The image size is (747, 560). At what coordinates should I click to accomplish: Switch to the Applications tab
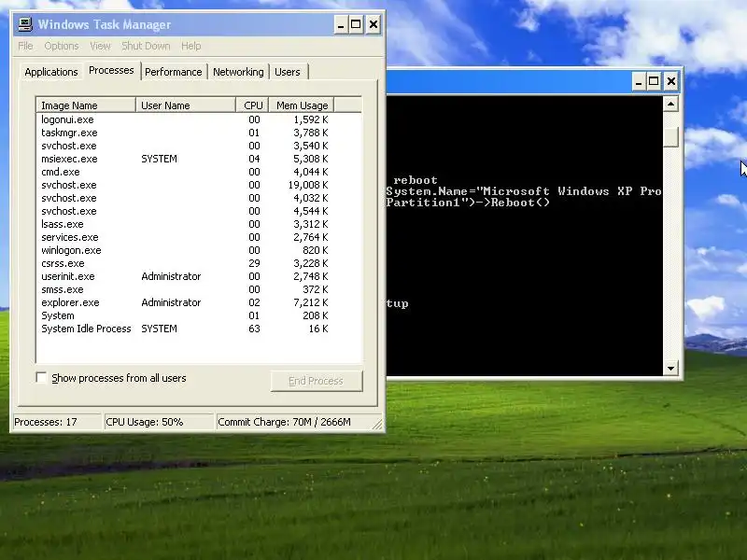pos(51,72)
